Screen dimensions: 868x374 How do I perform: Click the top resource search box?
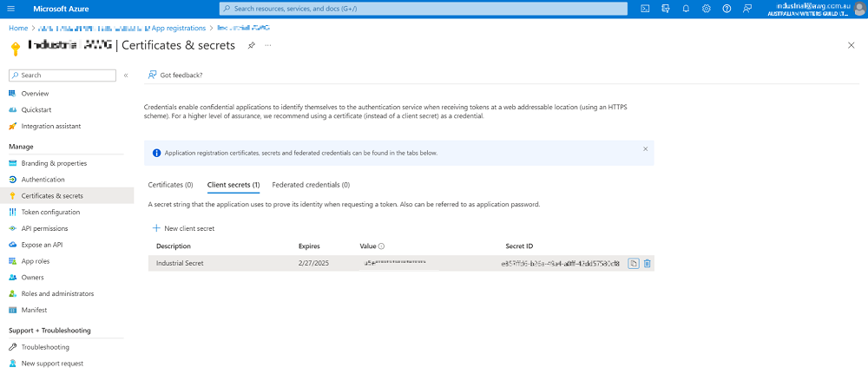[423, 9]
